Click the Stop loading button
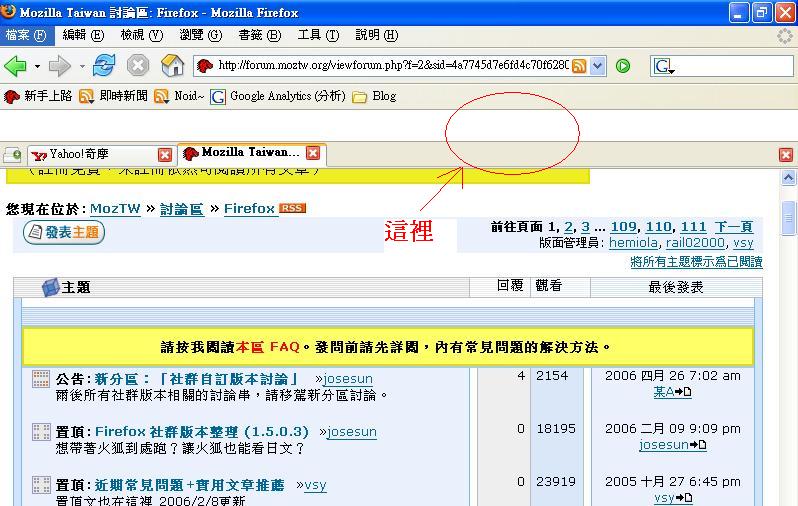Screen dimensions: 798x506 coord(138,66)
